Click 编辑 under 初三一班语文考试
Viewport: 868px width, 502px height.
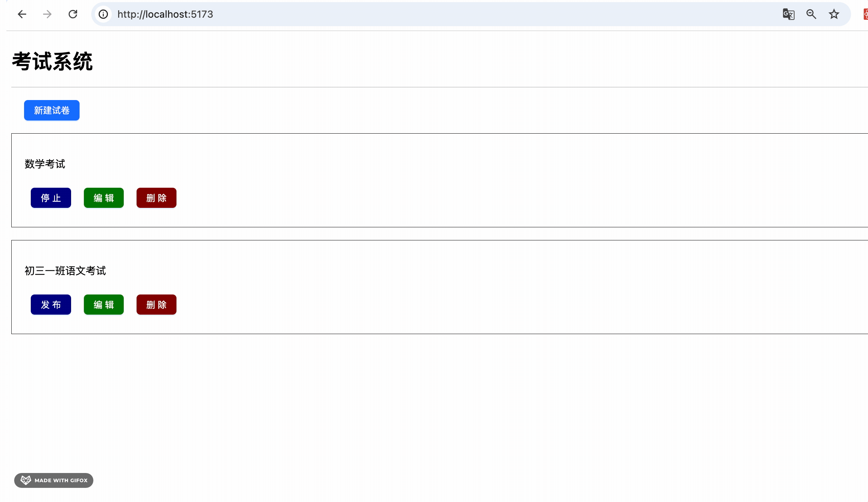(103, 304)
